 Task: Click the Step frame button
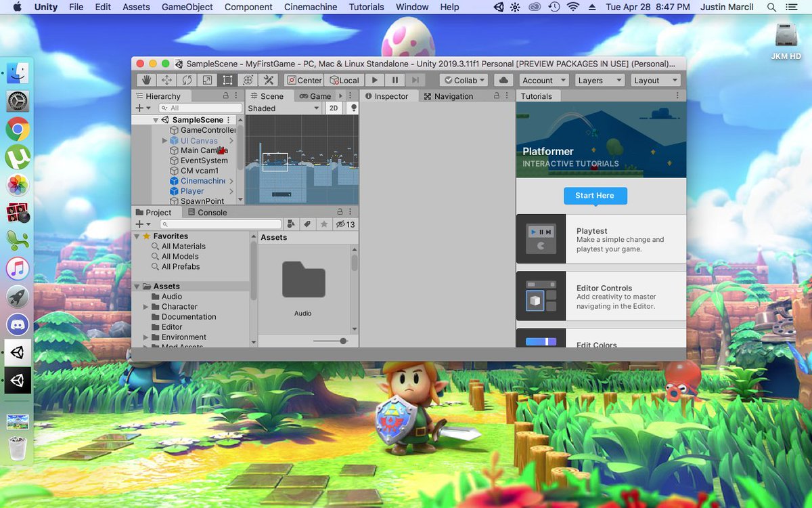coord(415,80)
